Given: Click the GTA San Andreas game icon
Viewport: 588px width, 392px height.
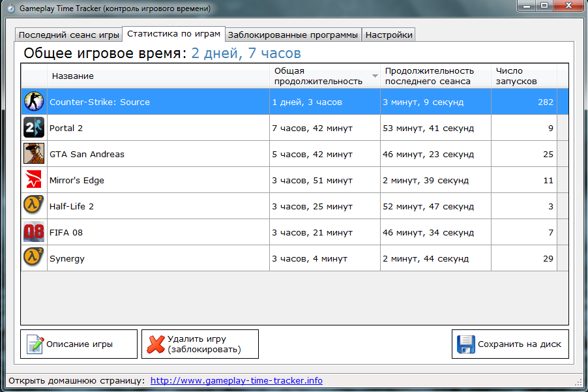Looking at the screenshot, I should tap(34, 153).
